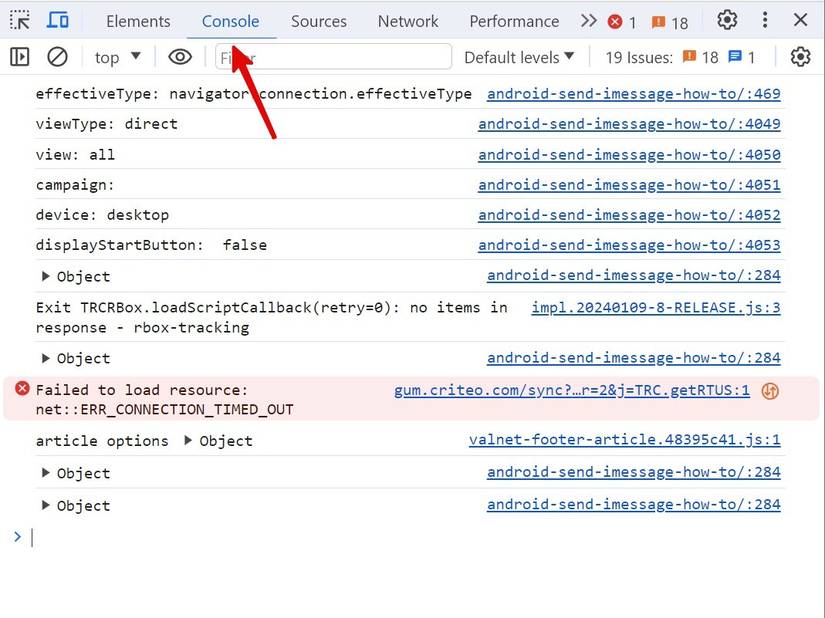
Task: Show the console sidebar
Action: pos(18,57)
